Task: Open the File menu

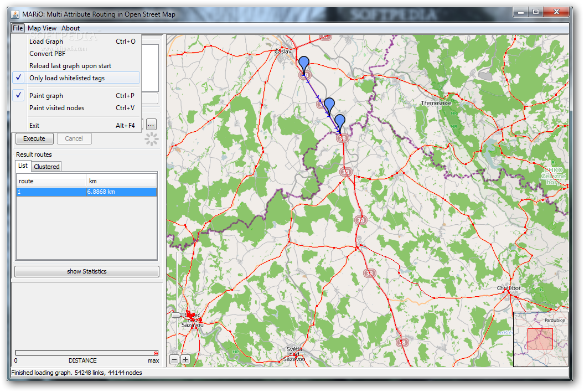Action: 18,28
